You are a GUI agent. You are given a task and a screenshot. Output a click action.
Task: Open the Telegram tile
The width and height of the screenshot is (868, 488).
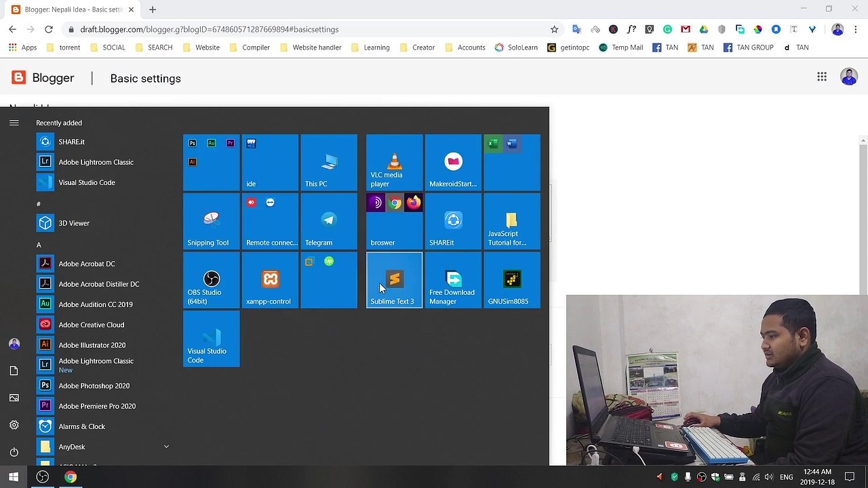pos(329,222)
